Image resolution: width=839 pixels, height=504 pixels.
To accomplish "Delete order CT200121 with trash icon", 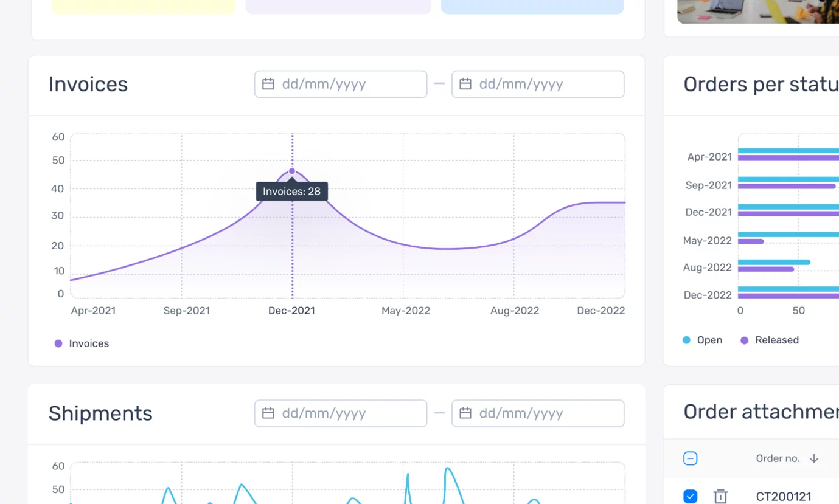I will point(720,496).
